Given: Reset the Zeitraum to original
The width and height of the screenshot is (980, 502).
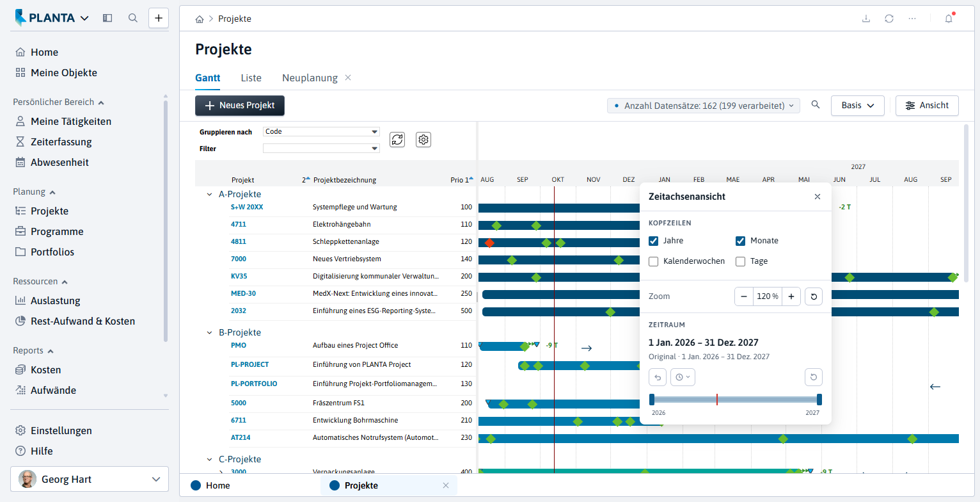Looking at the screenshot, I should click(x=814, y=377).
